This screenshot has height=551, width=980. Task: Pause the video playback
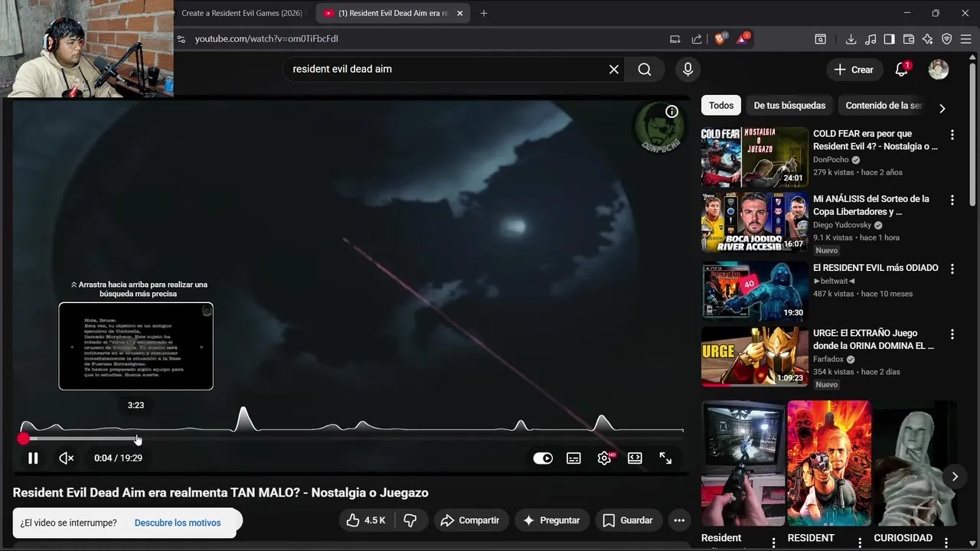point(33,458)
